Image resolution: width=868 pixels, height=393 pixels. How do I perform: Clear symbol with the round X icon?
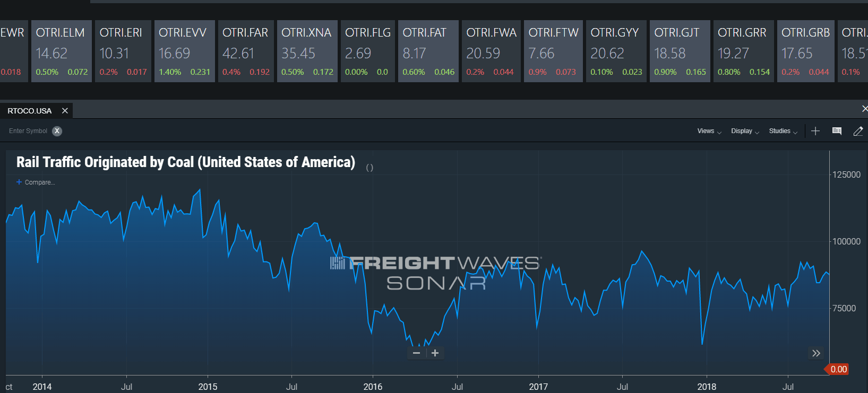tap(57, 131)
